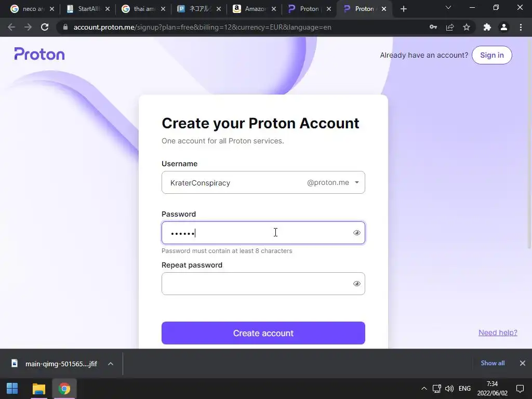Image resolution: width=532 pixels, height=399 pixels.
Task: Bookmark this page with the star
Action: coord(467,27)
